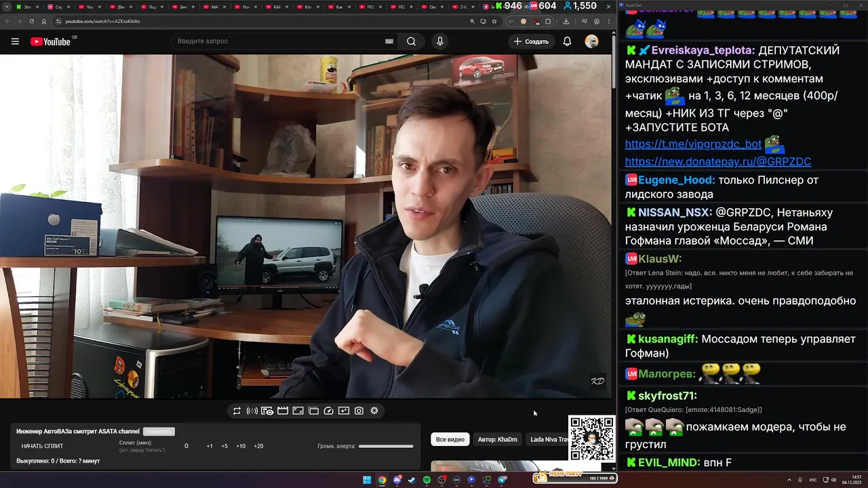The width and height of the screenshot is (868, 488).
Task: Open Steam from the taskbar
Action: click(x=412, y=480)
